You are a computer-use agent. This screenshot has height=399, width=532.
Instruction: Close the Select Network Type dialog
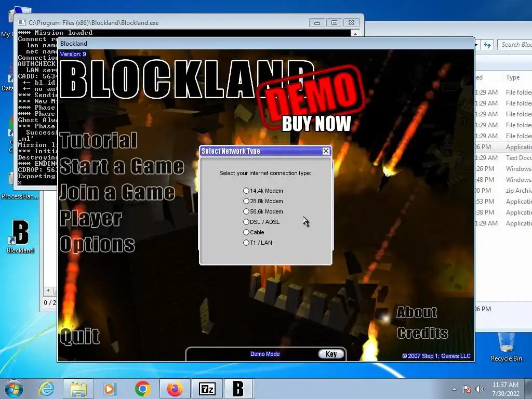(326, 151)
